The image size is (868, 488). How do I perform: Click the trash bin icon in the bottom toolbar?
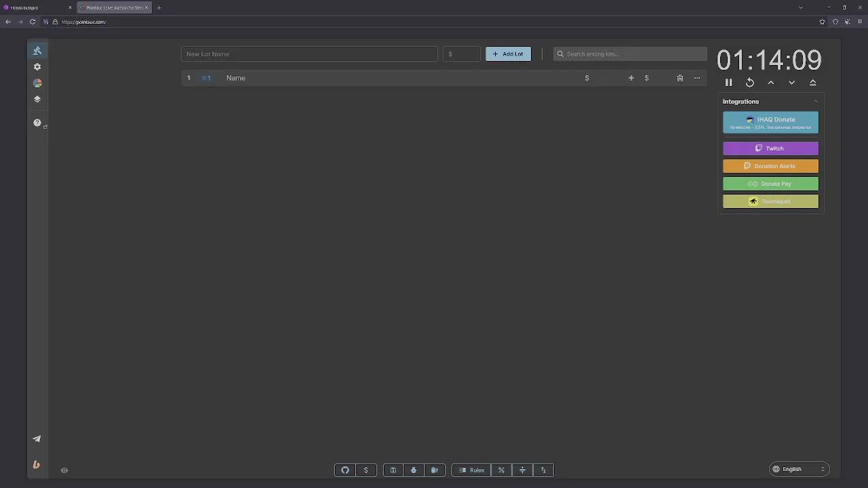pos(435,470)
